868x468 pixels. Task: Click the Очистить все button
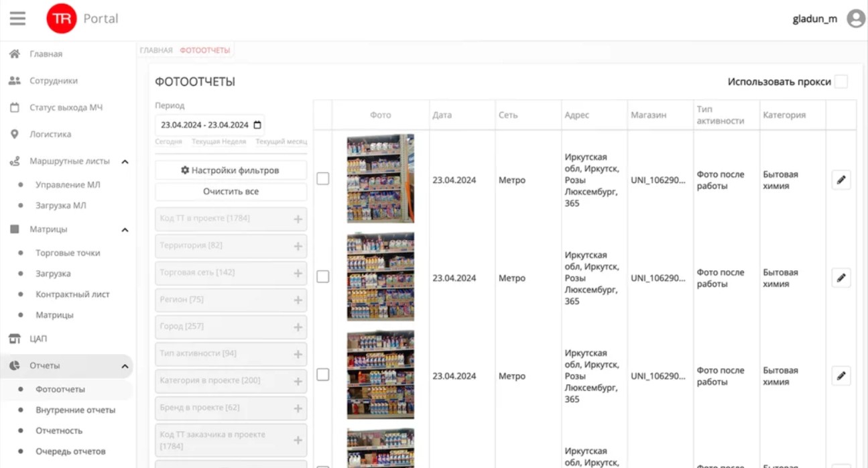(231, 192)
